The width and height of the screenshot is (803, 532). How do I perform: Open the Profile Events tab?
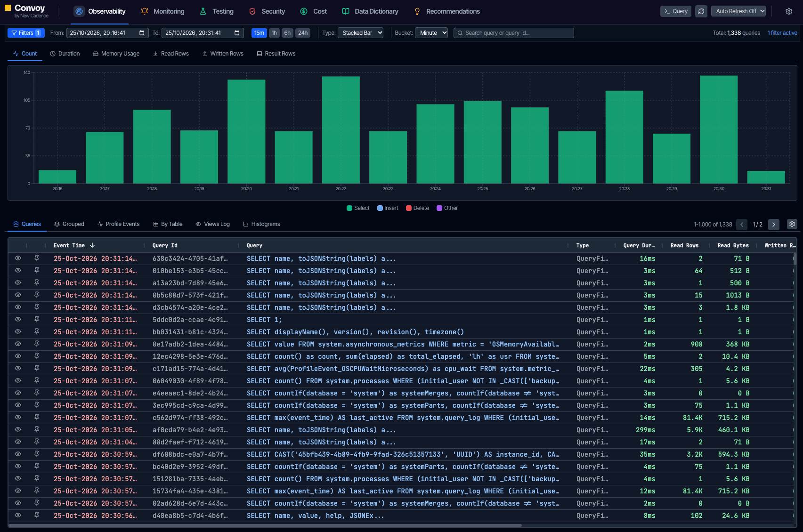coord(119,224)
